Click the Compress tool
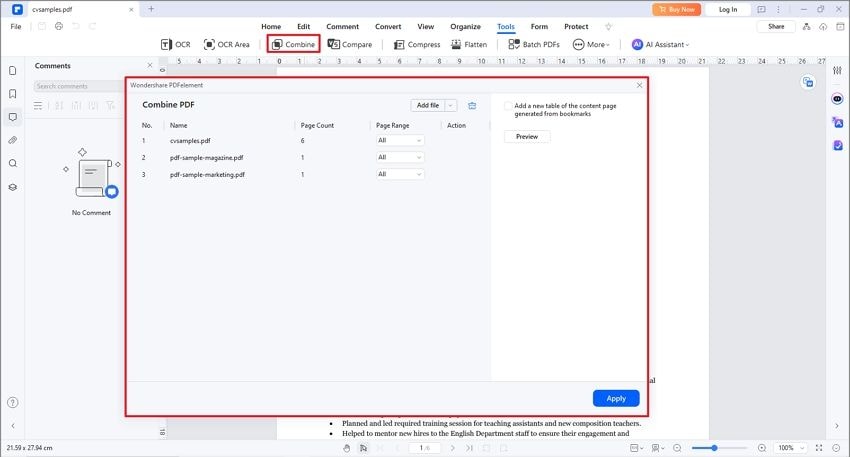850x457 pixels. pos(417,44)
